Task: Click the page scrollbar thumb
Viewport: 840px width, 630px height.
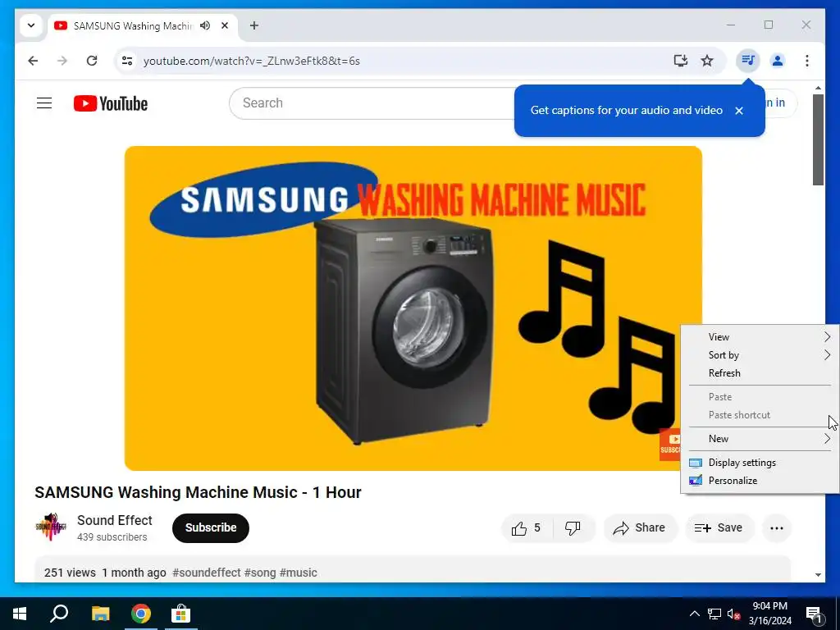Action: 818,139
